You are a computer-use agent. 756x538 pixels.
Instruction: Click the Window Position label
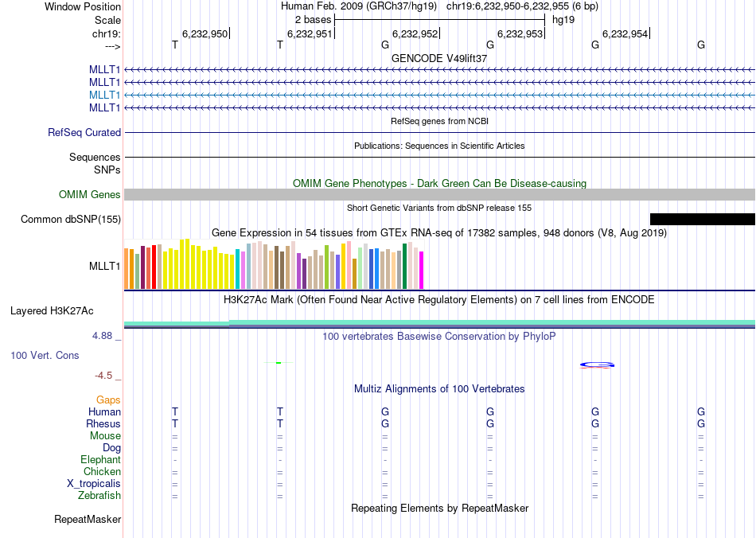(x=83, y=6)
